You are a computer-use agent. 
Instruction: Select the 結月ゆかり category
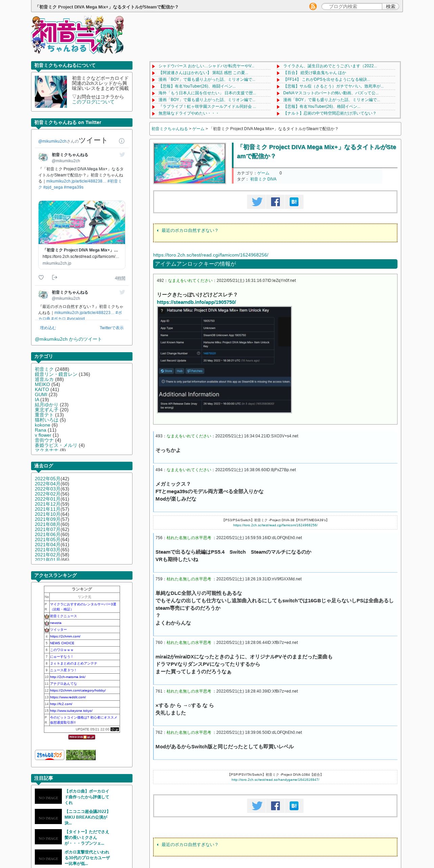click(x=47, y=405)
